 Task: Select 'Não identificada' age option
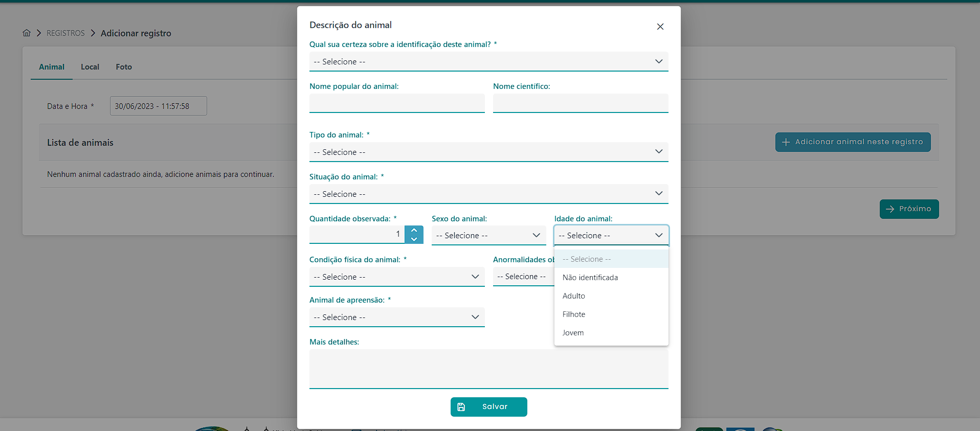(x=611, y=278)
